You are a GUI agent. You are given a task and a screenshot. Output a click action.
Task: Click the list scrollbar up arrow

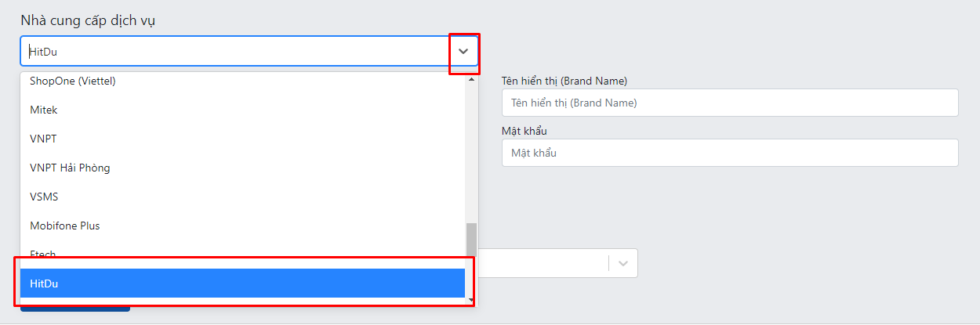471,79
